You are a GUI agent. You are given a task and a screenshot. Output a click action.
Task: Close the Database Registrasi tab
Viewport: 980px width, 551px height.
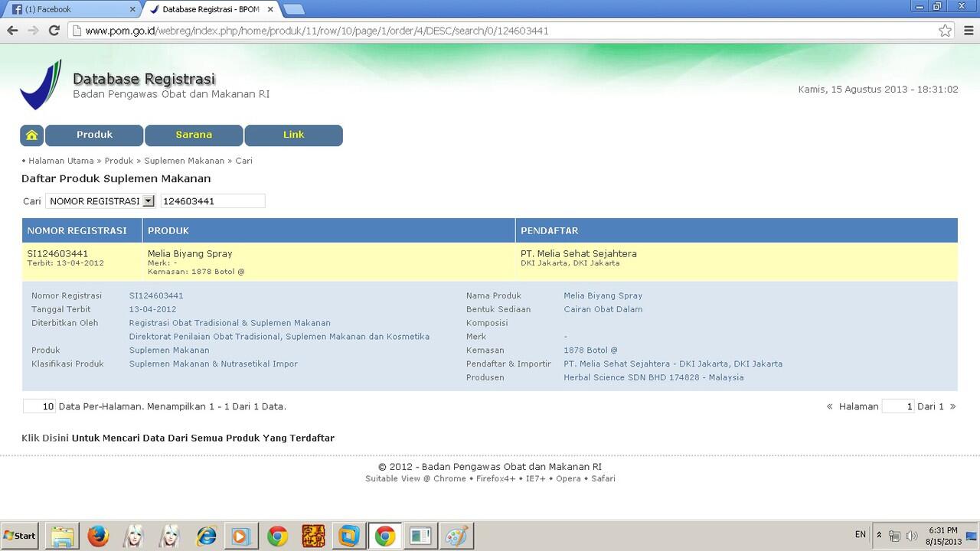[x=269, y=9]
